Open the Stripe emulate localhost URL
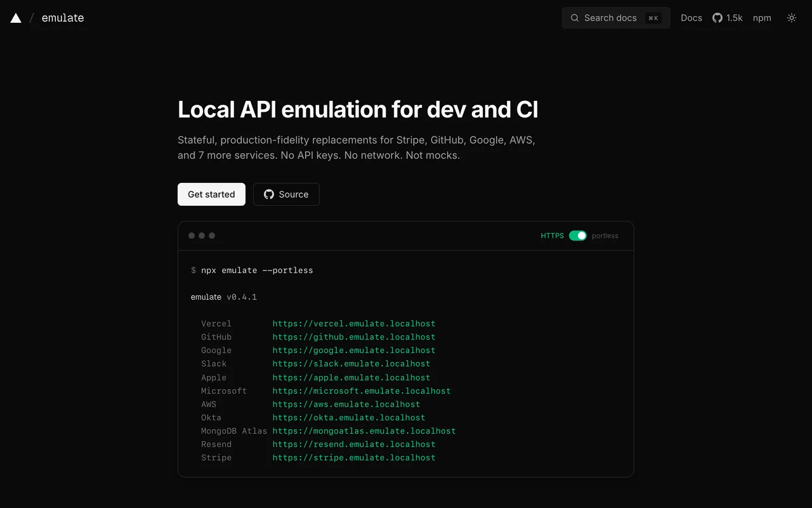 coord(354,458)
